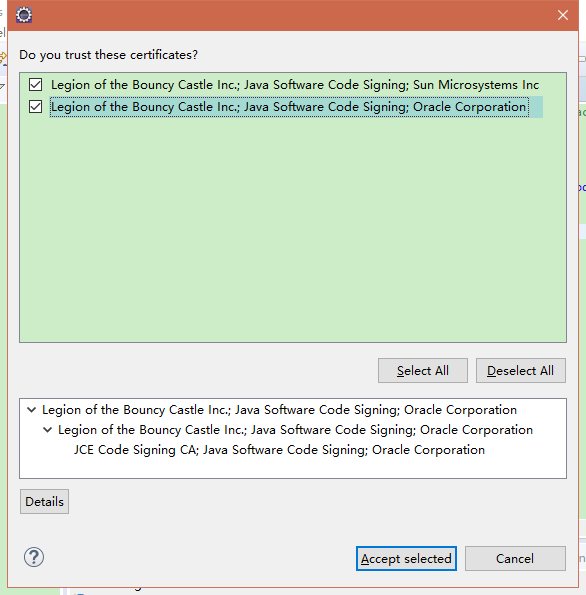
Task: Click the Eclipse gear icon in title bar
Action: pos(24,15)
